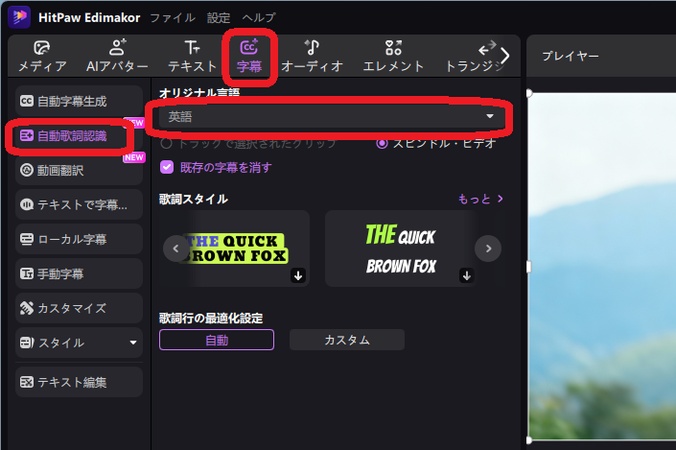The width and height of the screenshot is (676, 450).
Task: Select 自動字幕生成 in sidebar
Action: pos(79,101)
